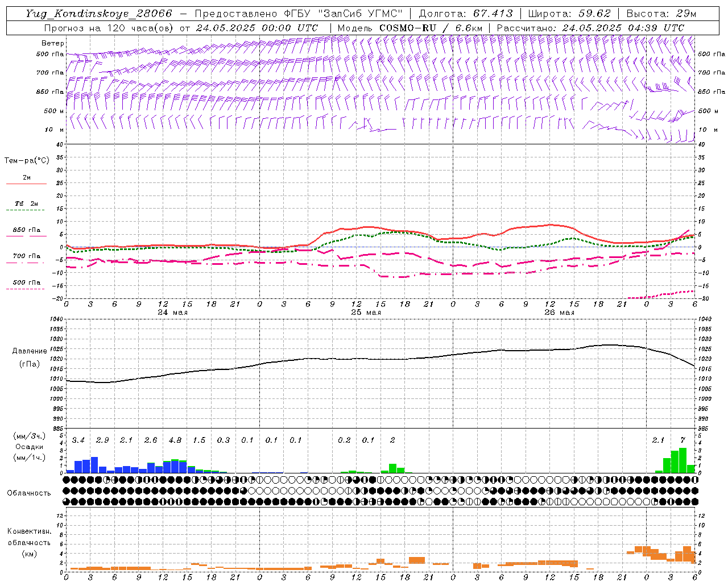This screenshot has height=582, width=728.
Task: Click the 26 мая date label
Action: 559,313
